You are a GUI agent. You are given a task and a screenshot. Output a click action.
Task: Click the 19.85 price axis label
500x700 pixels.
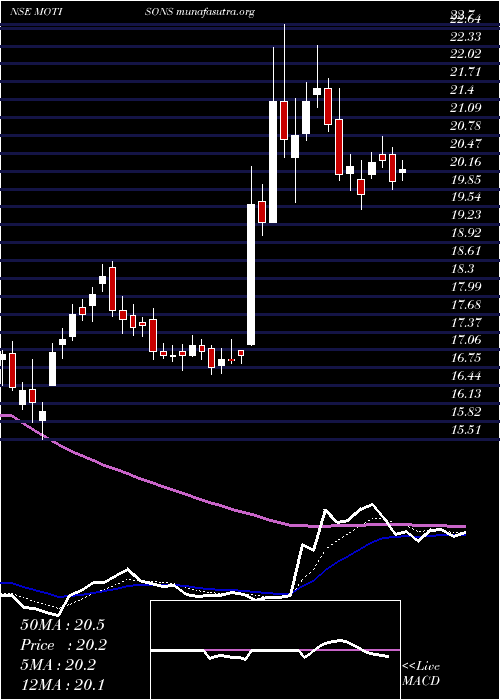[x=467, y=179]
